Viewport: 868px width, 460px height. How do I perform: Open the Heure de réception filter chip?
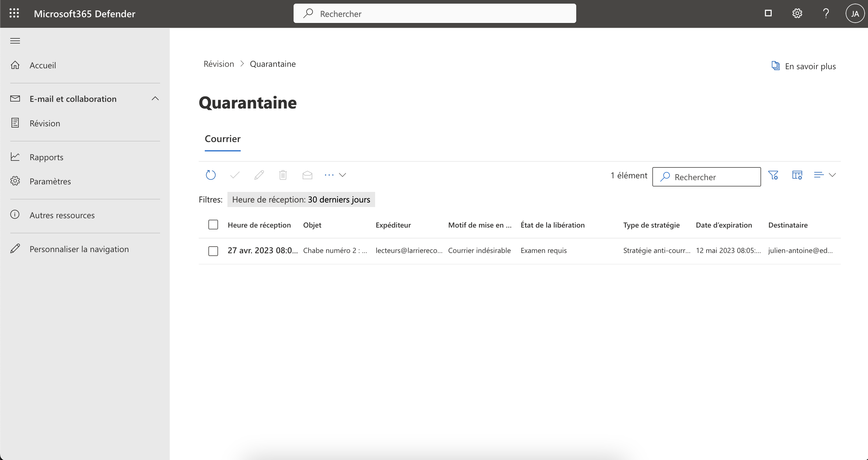(x=301, y=200)
